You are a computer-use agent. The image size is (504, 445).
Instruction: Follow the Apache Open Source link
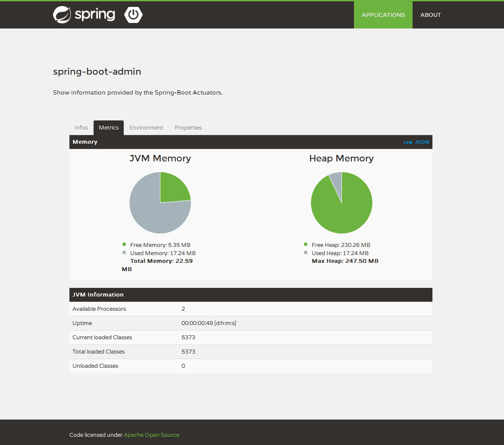(151, 435)
